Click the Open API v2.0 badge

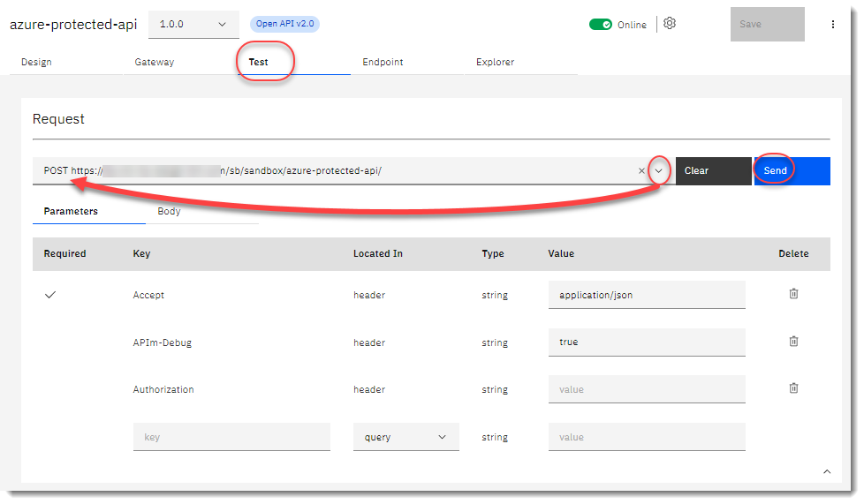[284, 24]
